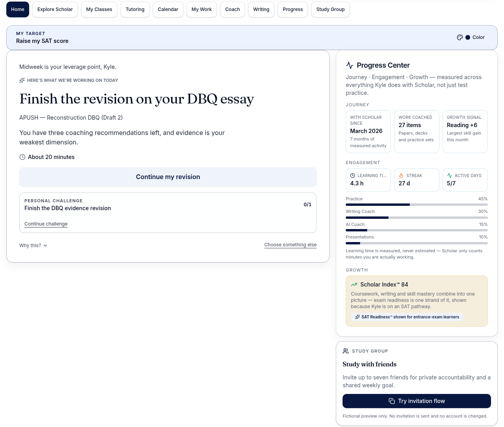
Task: Follow the Continue challenge link
Action: pyautogui.click(x=46, y=224)
